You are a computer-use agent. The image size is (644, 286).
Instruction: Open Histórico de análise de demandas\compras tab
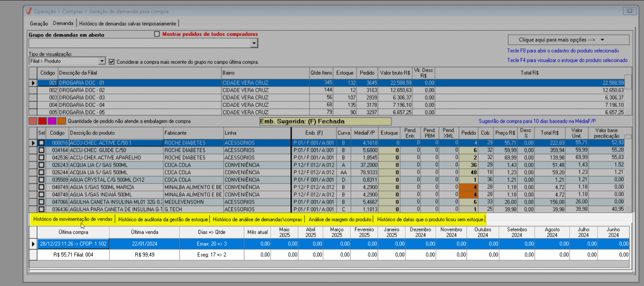pos(258,220)
